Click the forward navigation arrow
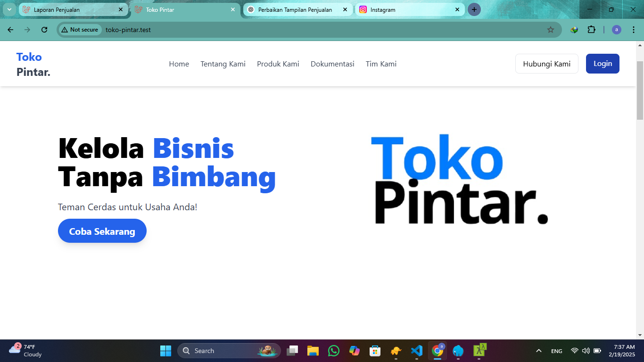 pos(27,30)
